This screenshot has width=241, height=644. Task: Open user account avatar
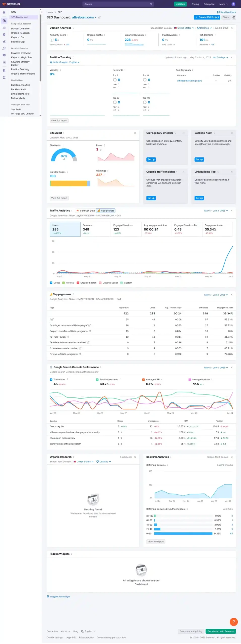coord(233,4)
